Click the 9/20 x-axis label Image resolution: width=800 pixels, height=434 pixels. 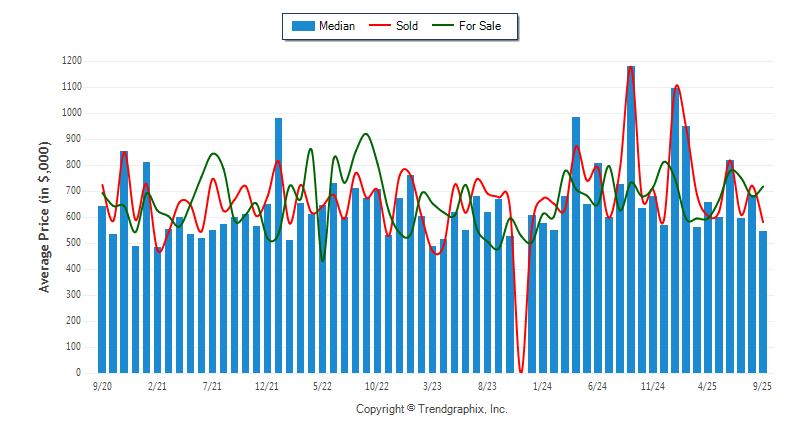tap(102, 385)
